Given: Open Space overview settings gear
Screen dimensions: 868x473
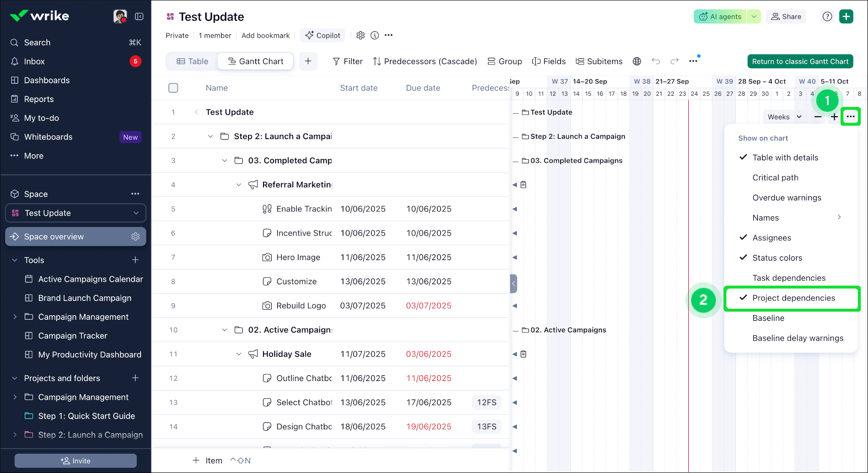Looking at the screenshot, I should coord(135,236).
